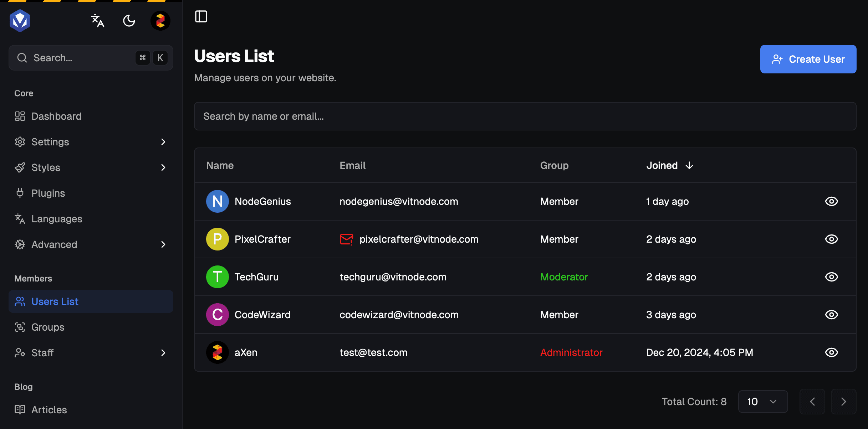The height and width of the screenshot is (429, 868).
Task: Click the Advanced cog icon
Action: click(x=20, y=244)
